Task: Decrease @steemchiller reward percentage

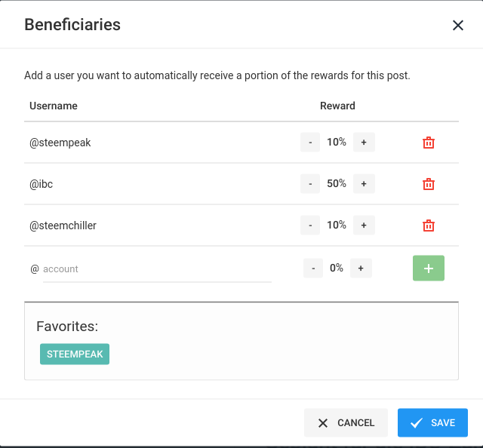Action: [x=310, y=225]
